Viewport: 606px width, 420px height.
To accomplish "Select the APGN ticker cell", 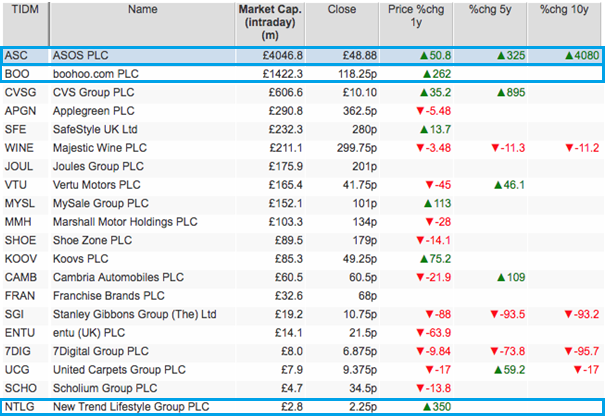I will click(x=20, y=111).
